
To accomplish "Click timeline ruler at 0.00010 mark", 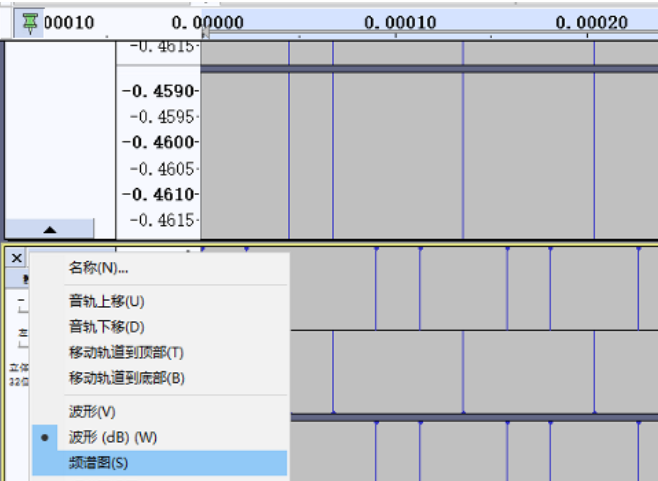I will click(x=400, y=23).
